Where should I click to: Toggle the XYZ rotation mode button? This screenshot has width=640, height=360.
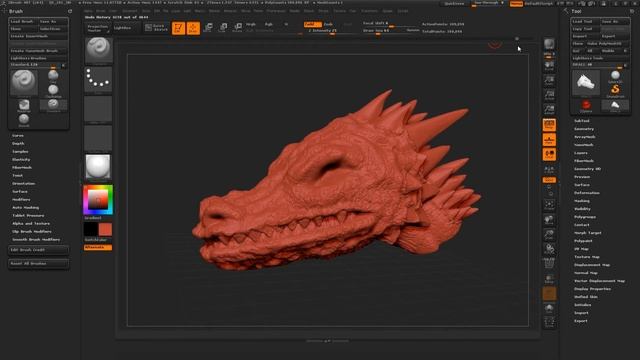(x=549, y=180)
